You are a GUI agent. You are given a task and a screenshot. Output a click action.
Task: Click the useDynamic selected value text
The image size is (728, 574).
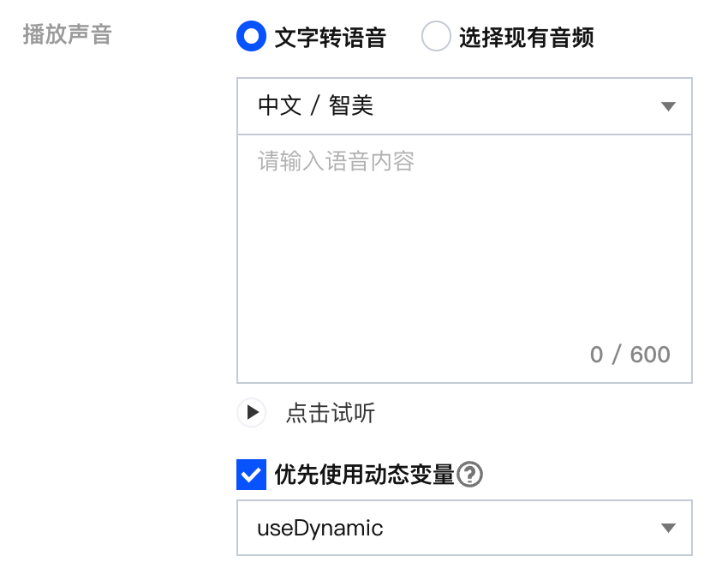coord(320,528)
